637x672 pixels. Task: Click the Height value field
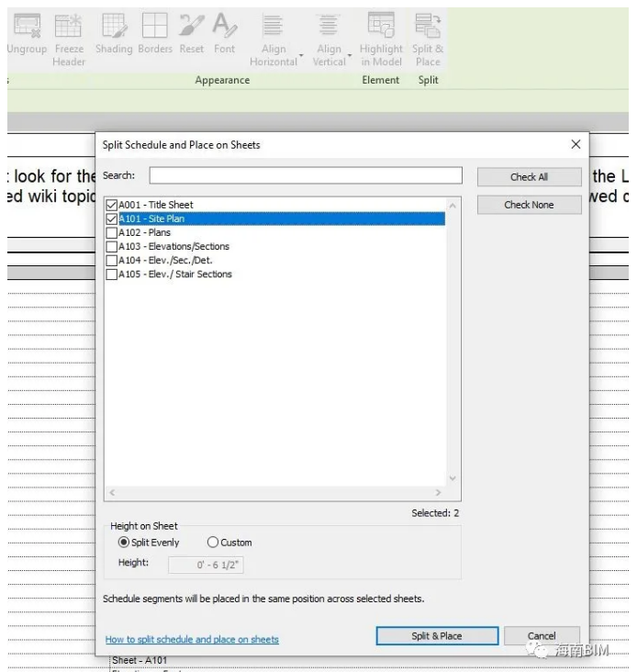206,565
